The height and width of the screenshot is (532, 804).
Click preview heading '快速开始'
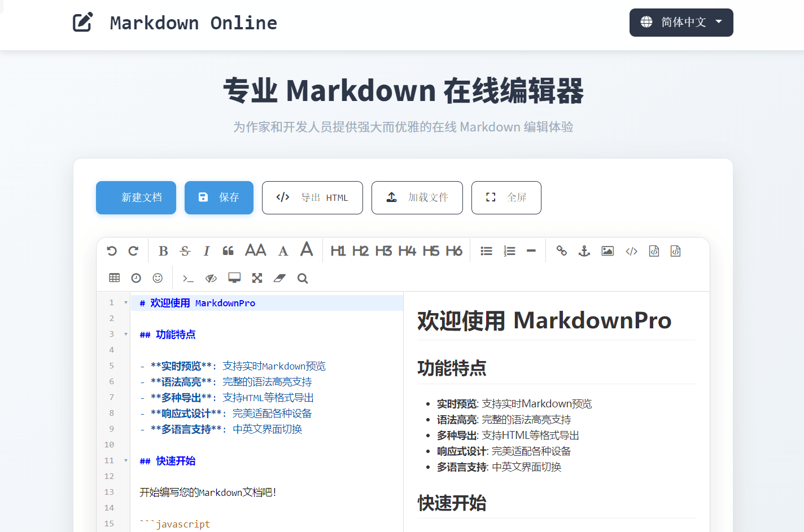[x=452, y=503]
